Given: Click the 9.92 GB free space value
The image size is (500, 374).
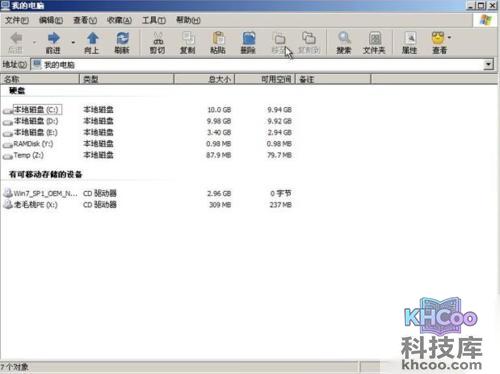Looking at the screenshot, I should [x=279, y=121].
